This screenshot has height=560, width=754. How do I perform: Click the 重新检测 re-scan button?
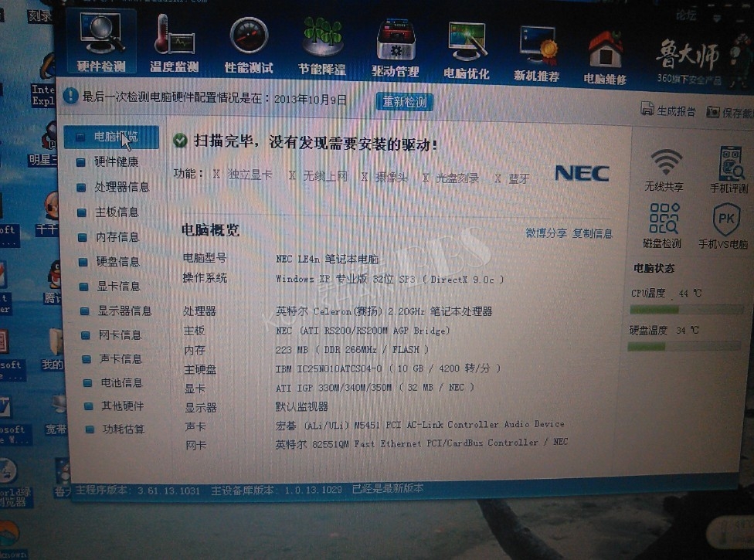click(404, 102)
